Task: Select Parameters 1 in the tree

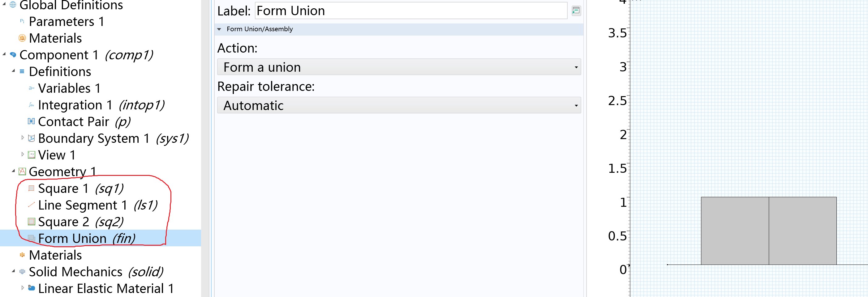Action: click(x=67, y=22)
